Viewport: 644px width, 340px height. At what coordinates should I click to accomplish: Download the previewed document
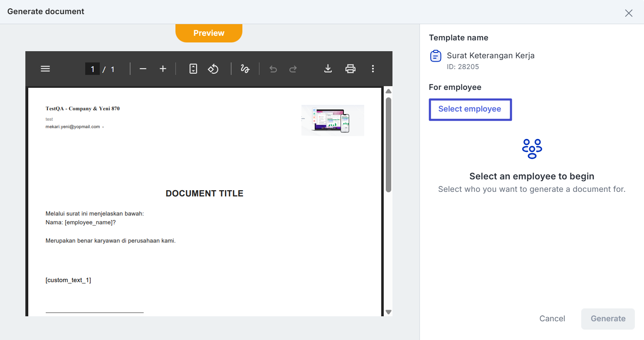tap(328, 69)
